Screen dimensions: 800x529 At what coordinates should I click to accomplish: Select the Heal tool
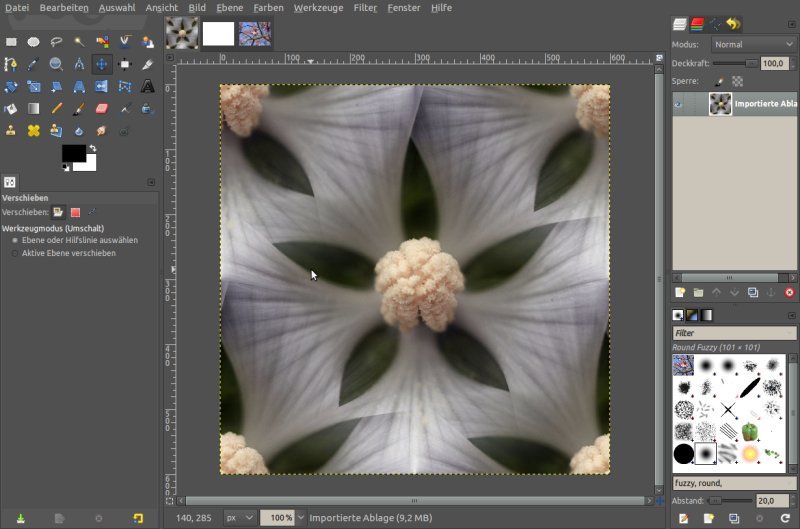[33, 130]
